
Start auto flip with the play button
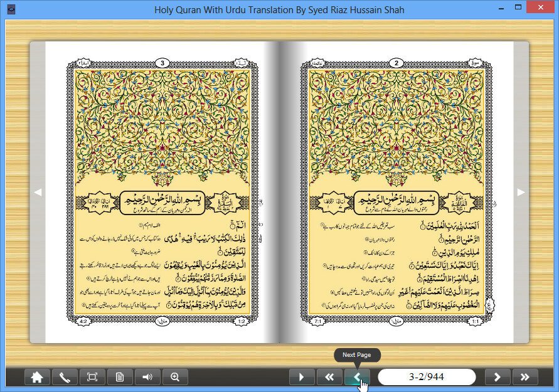(302, 377)
